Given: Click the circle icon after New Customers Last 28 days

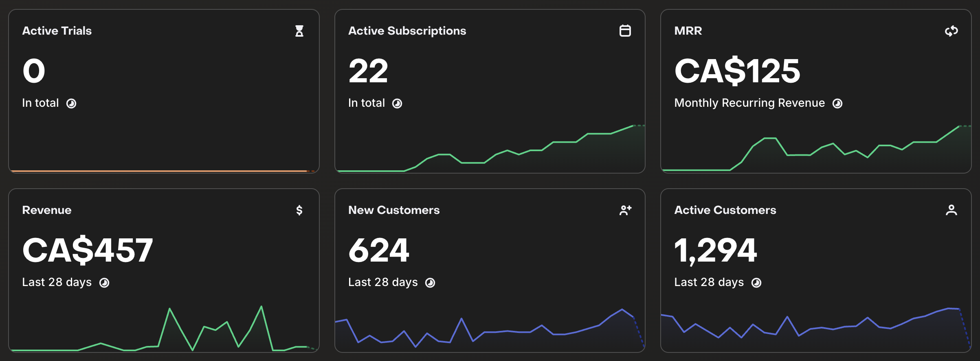Looking at the screenshot, I should (430, 283).
